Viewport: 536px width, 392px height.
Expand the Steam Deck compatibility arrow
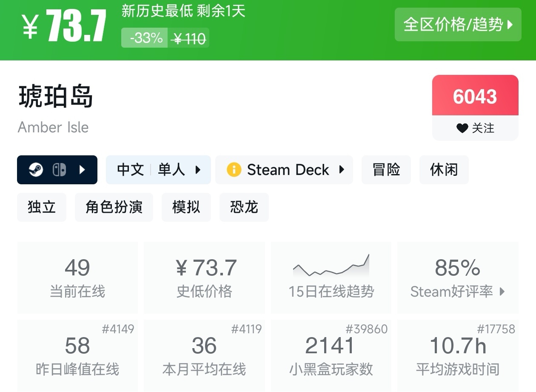342,170
